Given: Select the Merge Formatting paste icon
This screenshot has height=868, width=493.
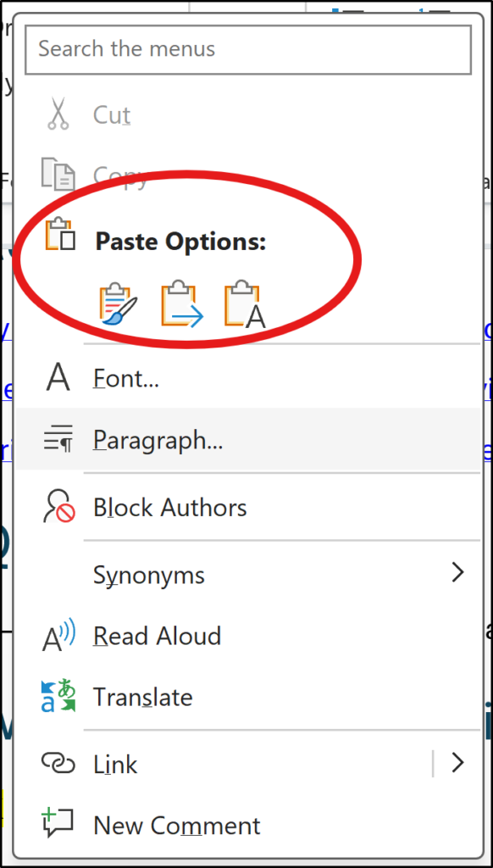Looking at the screenshot, I should point(180,303).
